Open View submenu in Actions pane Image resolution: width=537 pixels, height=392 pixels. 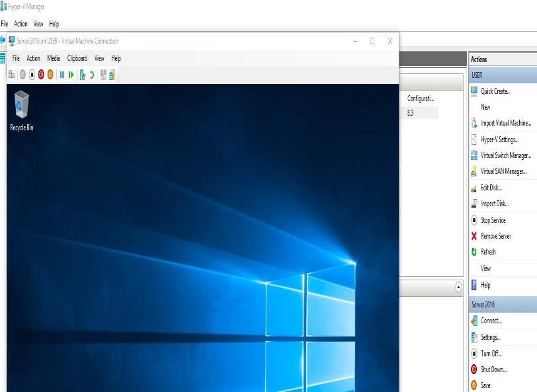coord(485,268)
